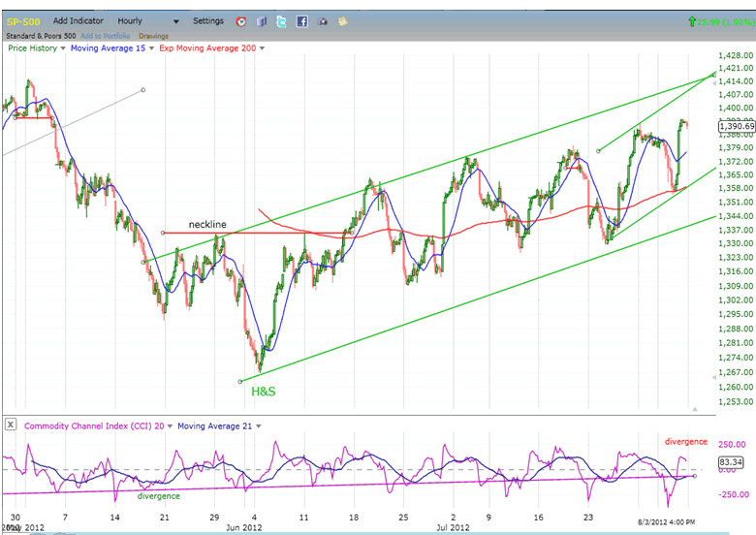Viewport: 756px width, 535px height.
Task: Click the red alarm clock alert icon
Action: coord(241,21)
